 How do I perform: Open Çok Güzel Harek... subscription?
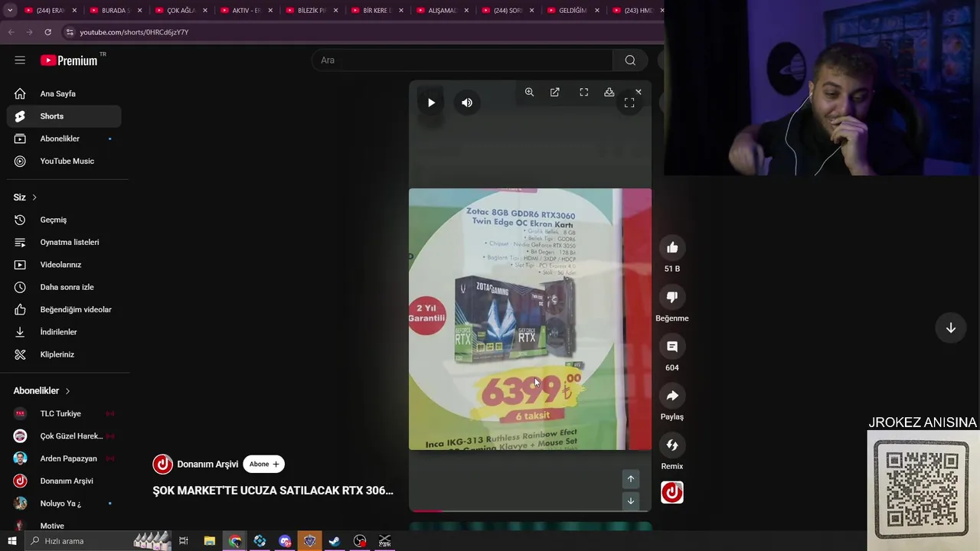coord(64,436)
